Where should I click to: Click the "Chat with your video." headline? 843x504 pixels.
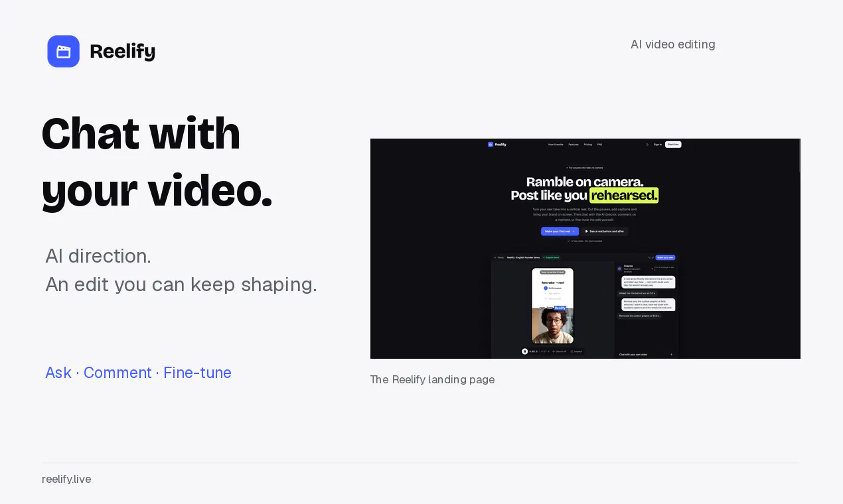157,162
